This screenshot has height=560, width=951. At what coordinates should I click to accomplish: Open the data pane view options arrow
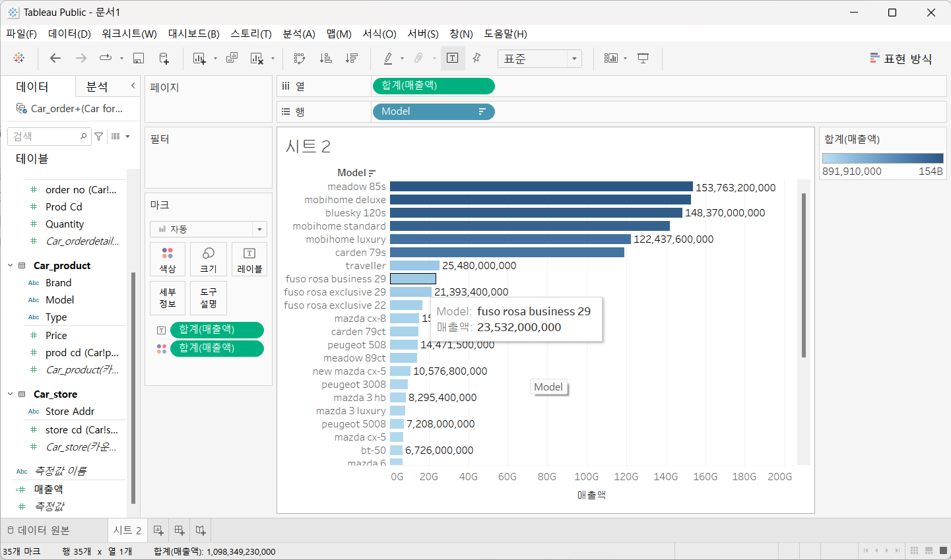[127, 137]
